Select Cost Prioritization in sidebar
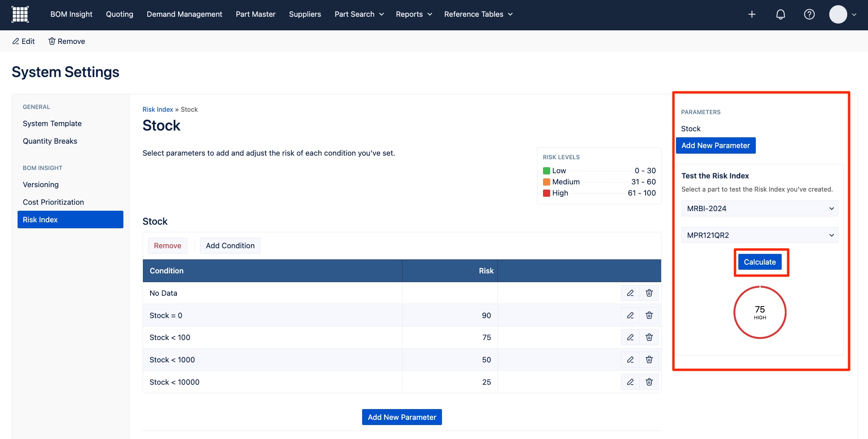 pos(53,202)
